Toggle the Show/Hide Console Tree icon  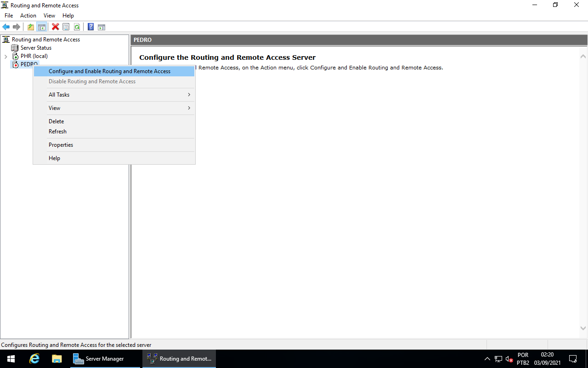41,26
